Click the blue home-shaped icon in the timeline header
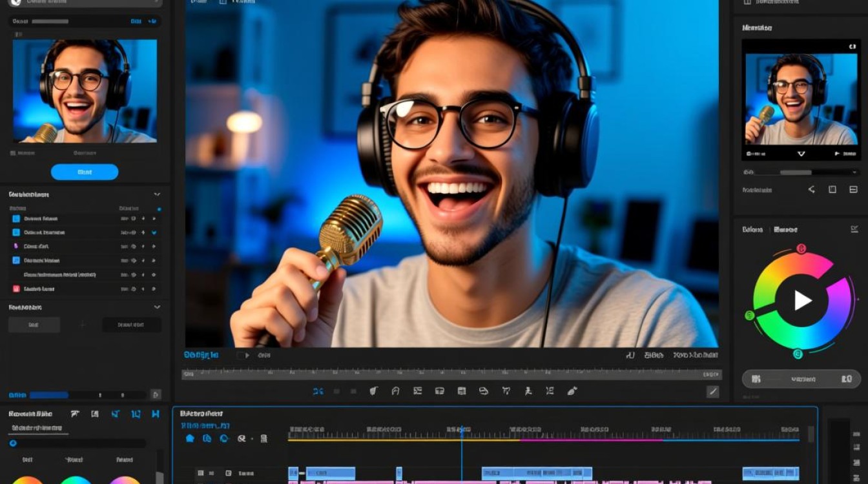 (190, 438)
